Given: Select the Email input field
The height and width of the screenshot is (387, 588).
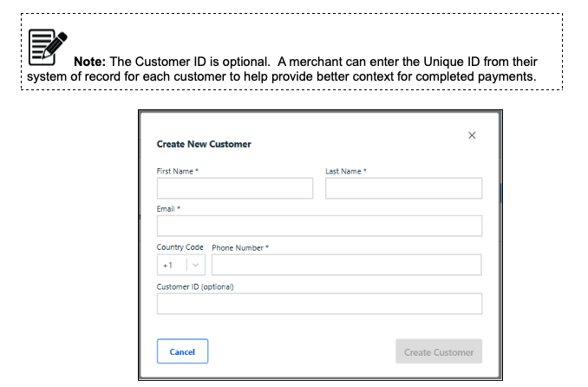Looking at the screenshot, I should click(x=319, y=226).
